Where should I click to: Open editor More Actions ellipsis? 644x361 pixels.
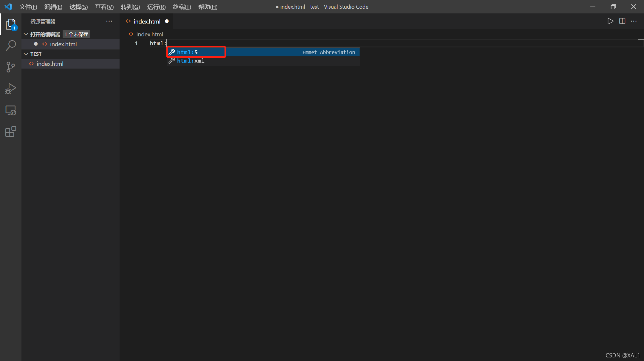click(x=634, y=21)
